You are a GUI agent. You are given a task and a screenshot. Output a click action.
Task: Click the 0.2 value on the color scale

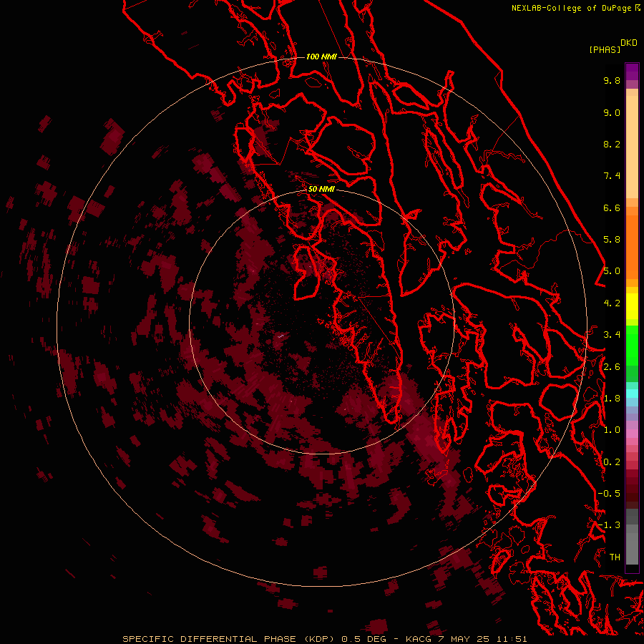612,462
